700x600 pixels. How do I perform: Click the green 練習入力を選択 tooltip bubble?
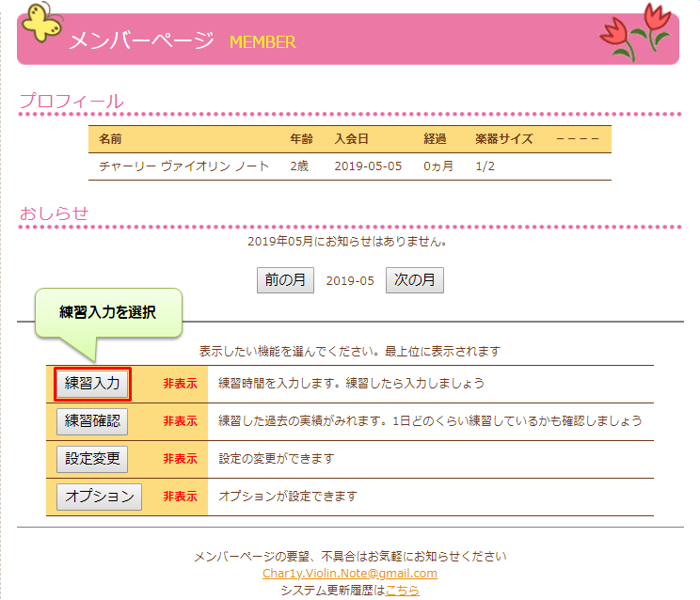(107, 312)
